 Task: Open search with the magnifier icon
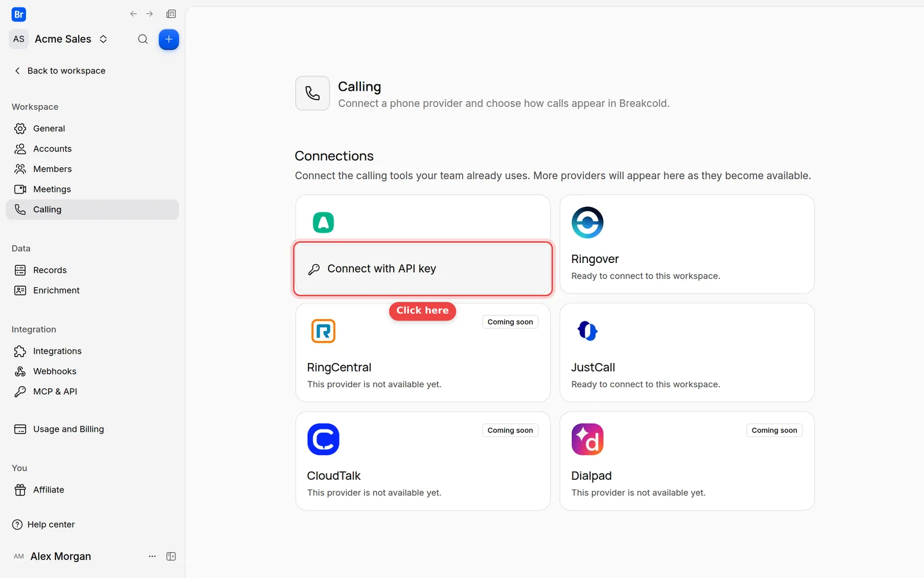click(x=143, y=39)
